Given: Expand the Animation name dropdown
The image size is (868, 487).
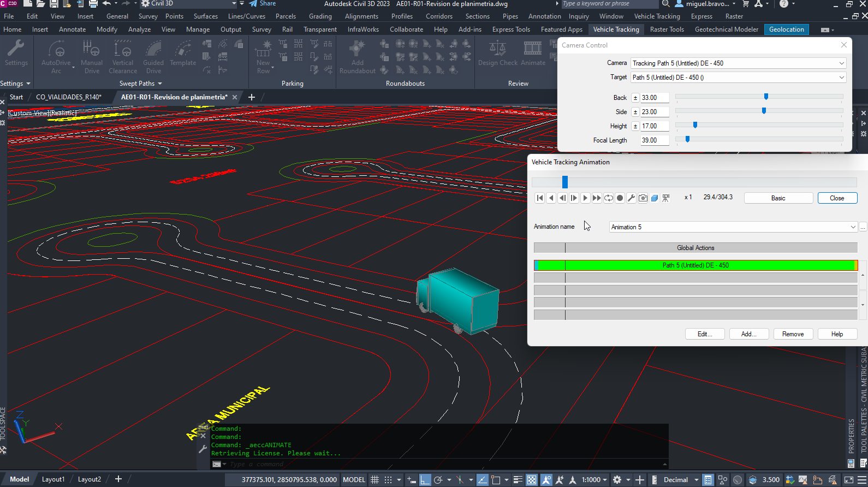Looking at the screenshot, I should click(x=853, y=227).
